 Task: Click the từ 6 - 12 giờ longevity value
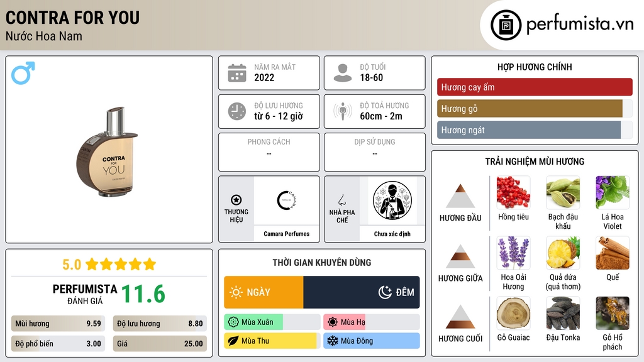279,116
